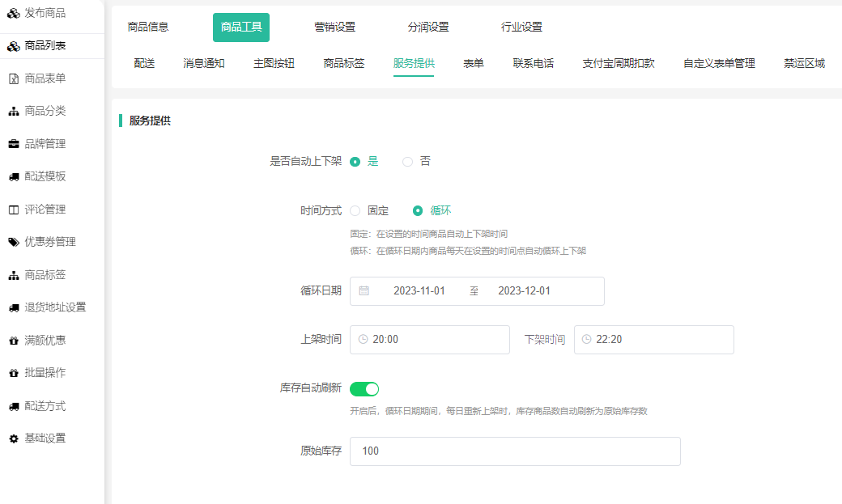Open the 下架时间 time picker

tap(653, 340)
